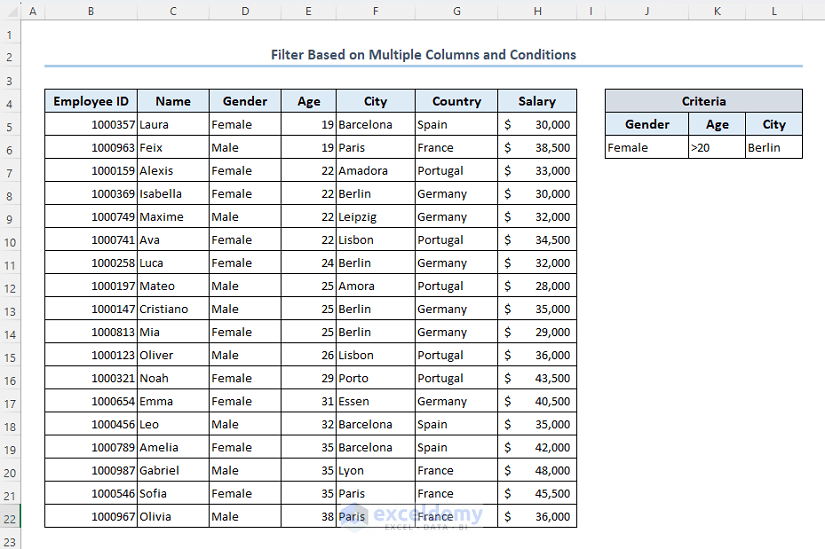
Task: Select the name cell 'Emma'
Action: tap(173, 402)
